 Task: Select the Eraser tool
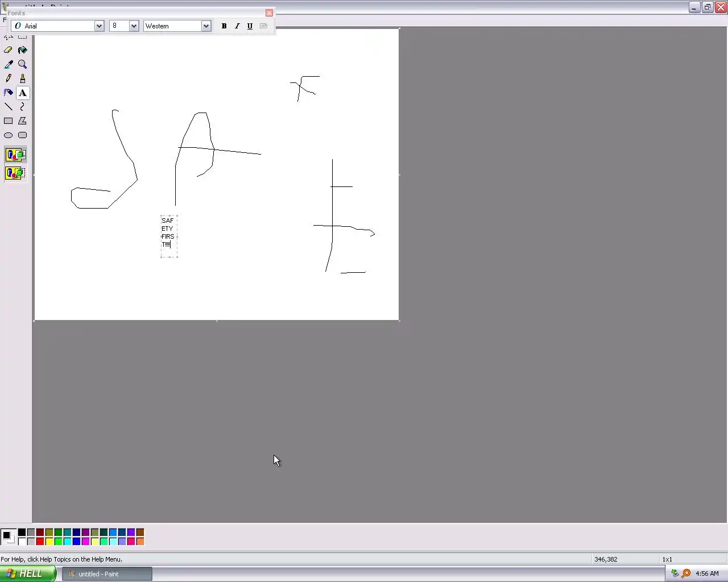point(9,50)
